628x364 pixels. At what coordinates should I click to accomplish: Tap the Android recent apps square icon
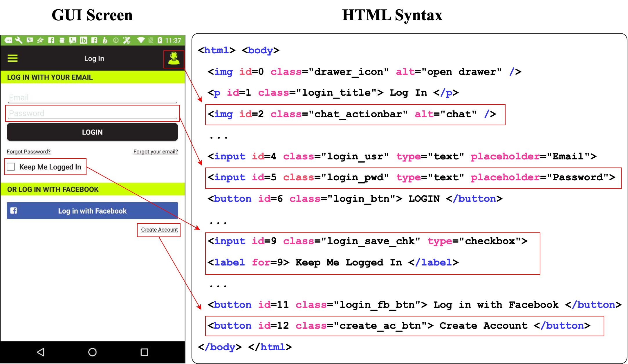pos(144,352)
